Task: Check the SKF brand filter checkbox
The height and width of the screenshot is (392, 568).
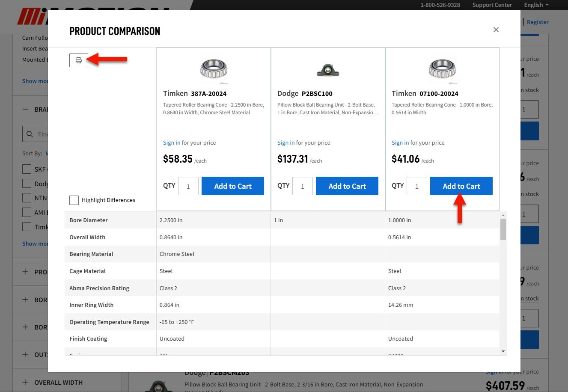Action: [27, 169]
